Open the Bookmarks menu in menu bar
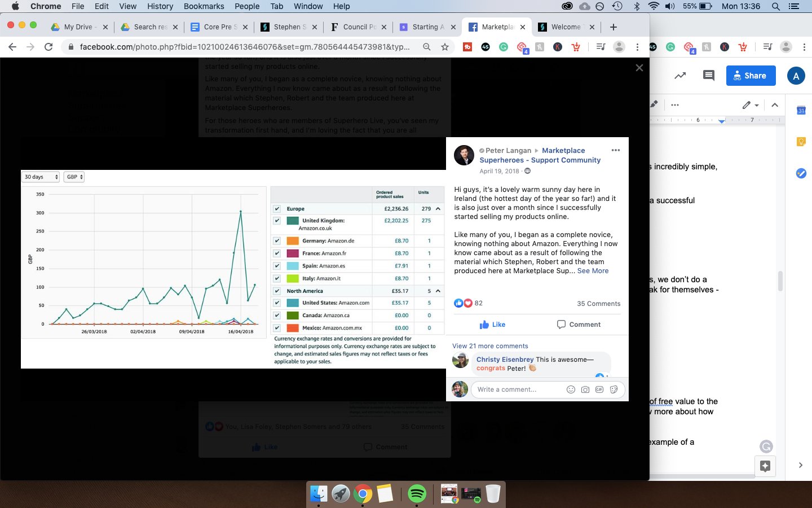Screen dimensions: 812x508 pos(204,6)
